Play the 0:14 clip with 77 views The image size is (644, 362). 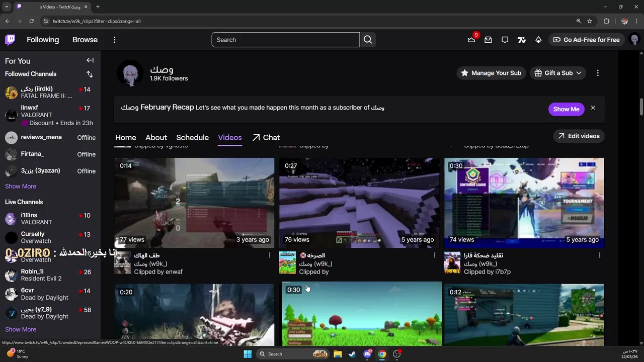pyautogui.click(x=194, y=203)
